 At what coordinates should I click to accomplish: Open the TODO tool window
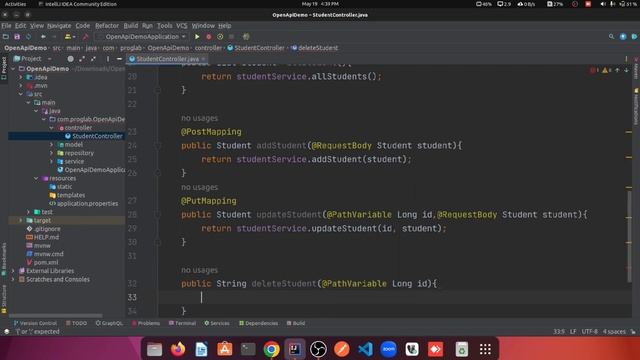click(76, 323)
